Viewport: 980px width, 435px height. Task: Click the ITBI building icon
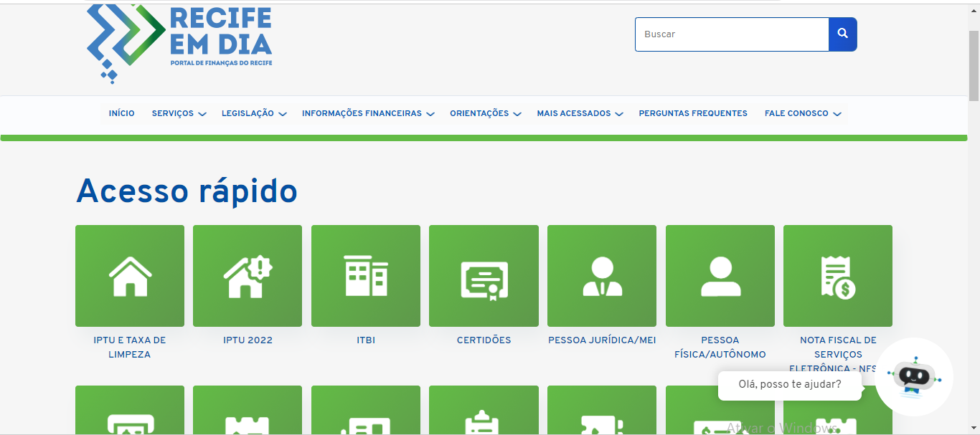(x=365, y=276)
